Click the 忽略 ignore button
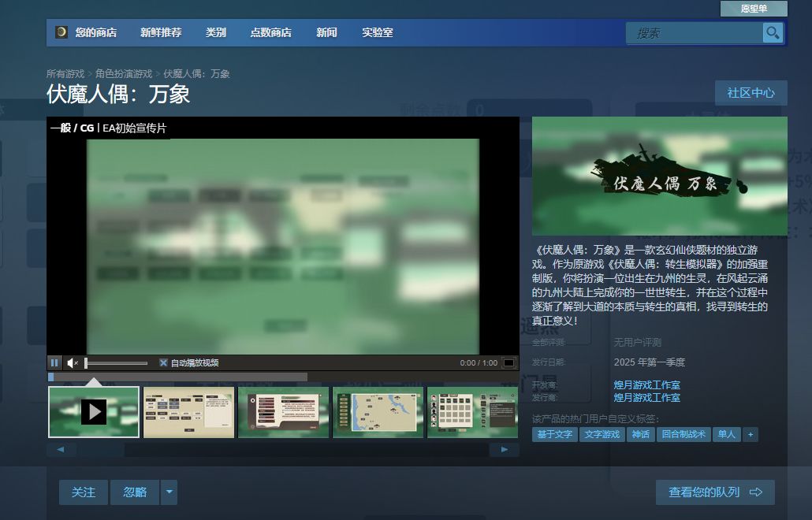Image resolution: width=812 pixels, height=520 pixels. [135, 492]
